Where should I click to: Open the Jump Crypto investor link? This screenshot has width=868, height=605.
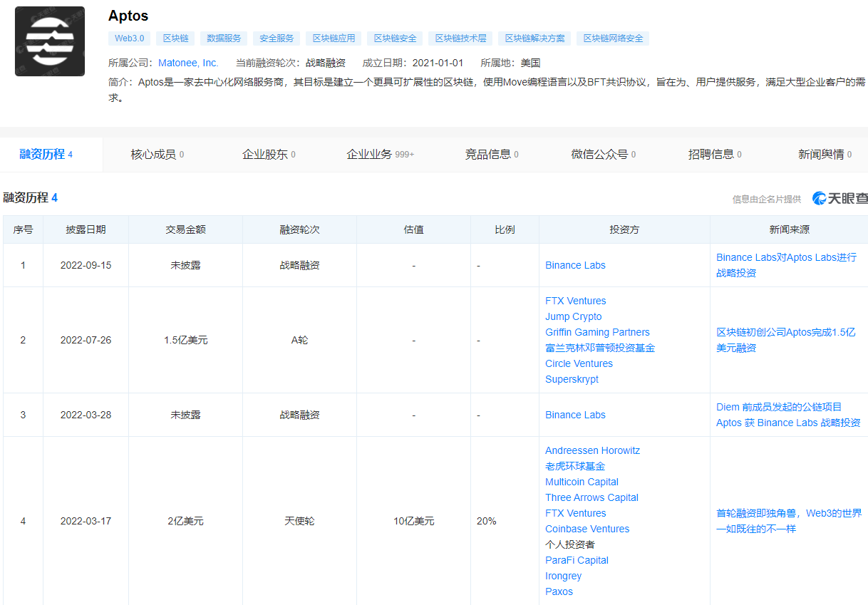click(x=574, y=316)
